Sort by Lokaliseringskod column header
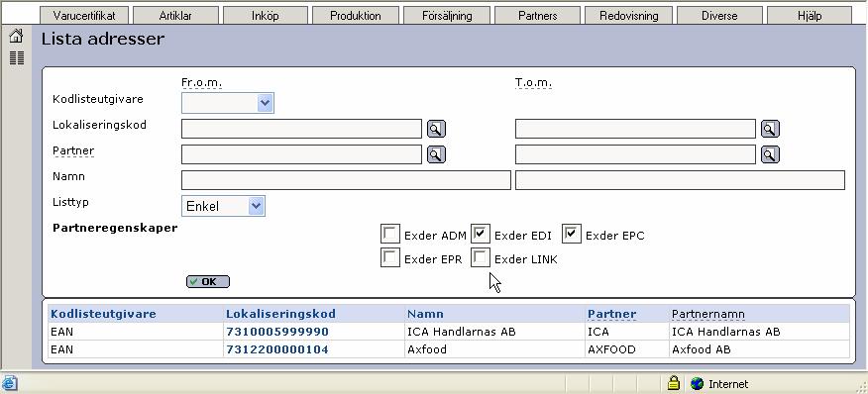868x394 pixels. pyautogui.click(x=280, y=314)
